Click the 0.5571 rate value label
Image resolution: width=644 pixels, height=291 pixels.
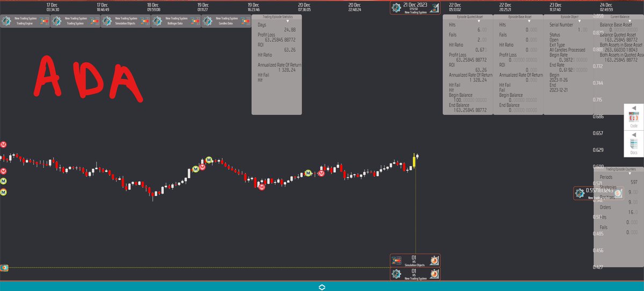pos(599,190)
